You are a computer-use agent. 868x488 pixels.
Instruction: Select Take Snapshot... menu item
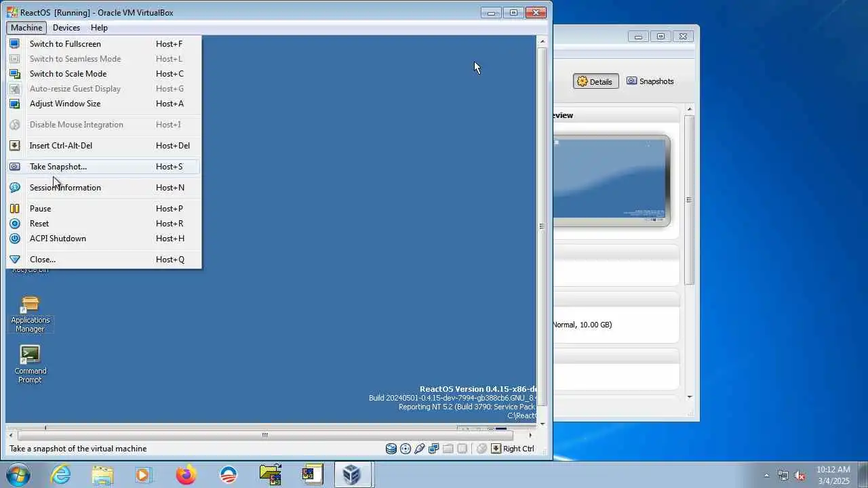click(104, 167)
